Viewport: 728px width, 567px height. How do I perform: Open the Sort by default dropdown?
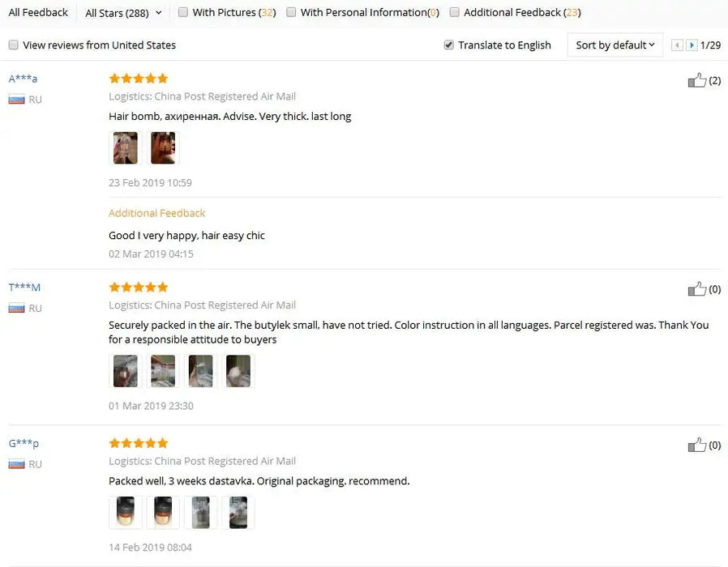pos(614,45)
